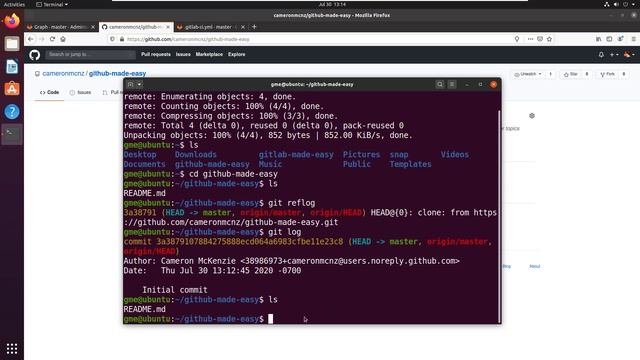Open terminal hamburger menu
The height and width of the screenshot is (360, 640).
point(452,84)
